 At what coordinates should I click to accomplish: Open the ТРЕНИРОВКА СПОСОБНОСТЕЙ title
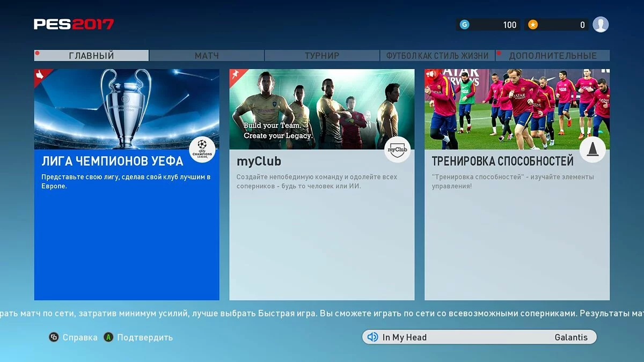pyautogui.click(x=503, y=161)
